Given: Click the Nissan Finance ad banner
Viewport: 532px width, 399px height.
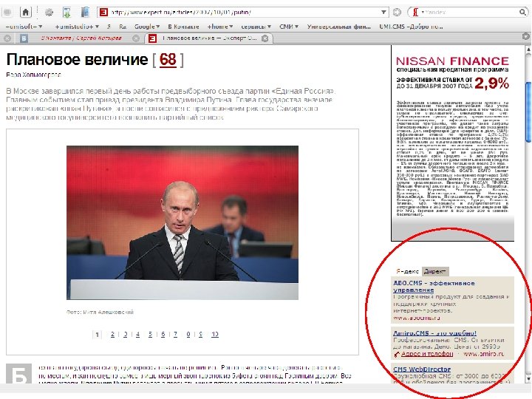Looking at the screenshot, I should 453,143.
